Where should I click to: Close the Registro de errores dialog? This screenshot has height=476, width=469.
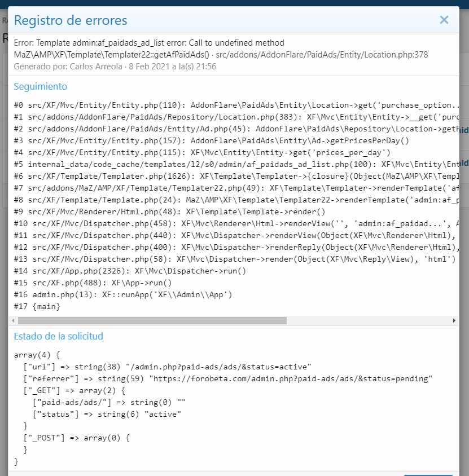click(444, 20)
